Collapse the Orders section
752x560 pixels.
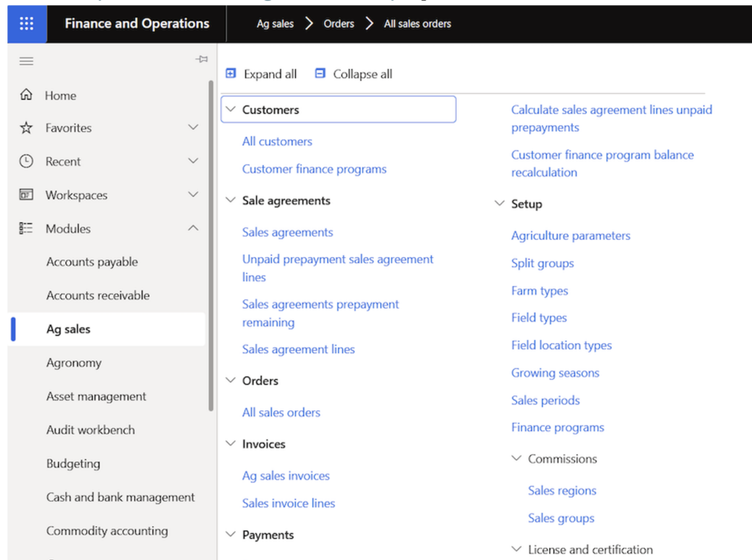231,379
